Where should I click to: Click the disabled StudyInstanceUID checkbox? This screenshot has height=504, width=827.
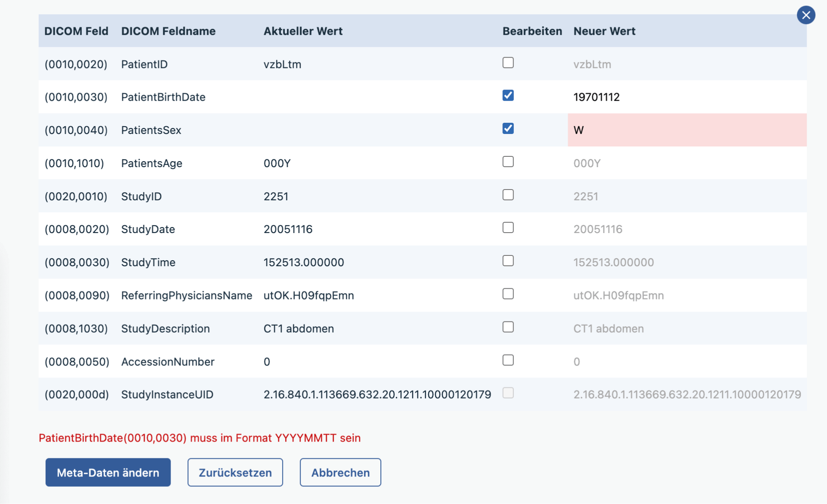[508, 393]
